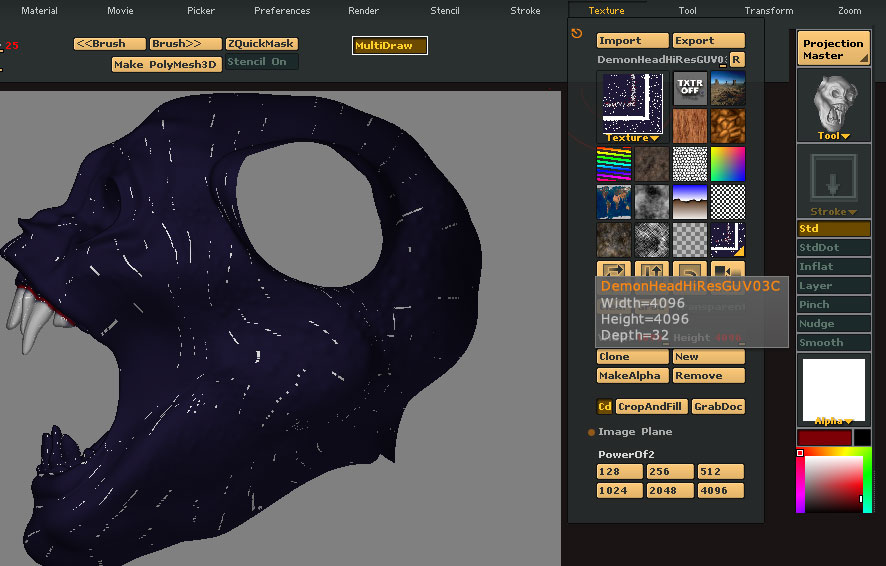Open the Alpha selector dropdown

click(x=833, y=390)
